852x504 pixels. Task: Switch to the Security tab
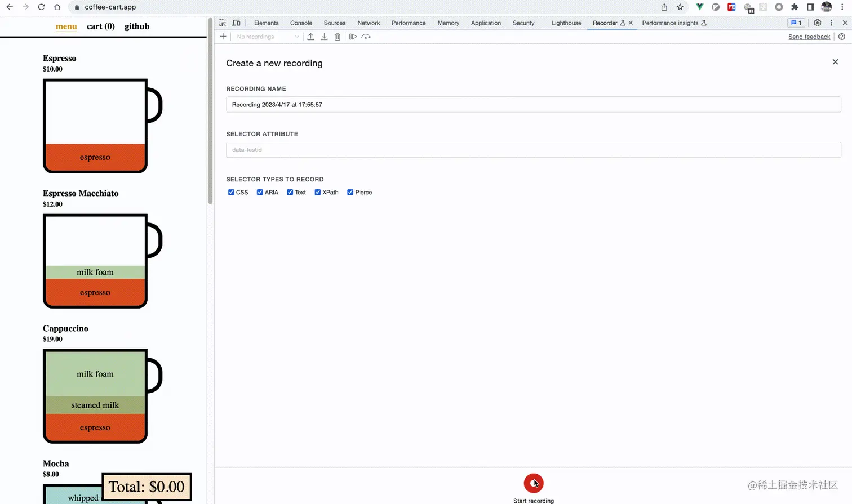(523, 23)
